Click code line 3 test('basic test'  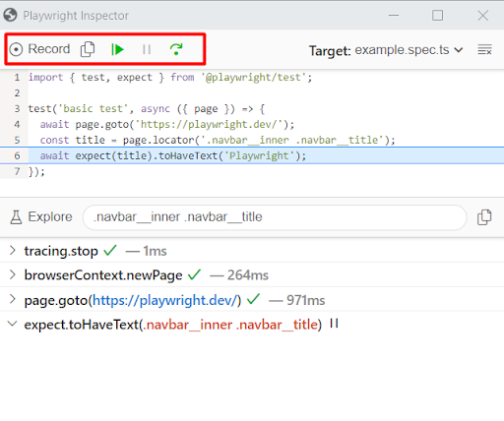147,108
